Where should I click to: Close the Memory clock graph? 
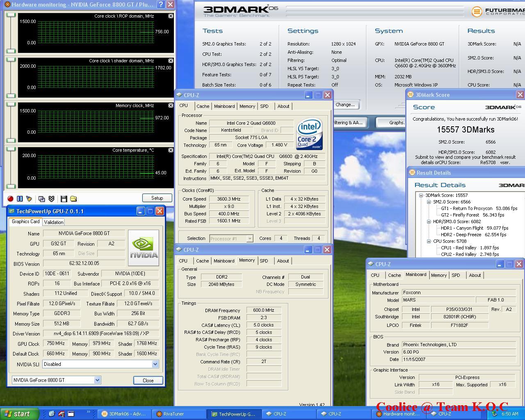pyautogui.click(x=171, y=105)
